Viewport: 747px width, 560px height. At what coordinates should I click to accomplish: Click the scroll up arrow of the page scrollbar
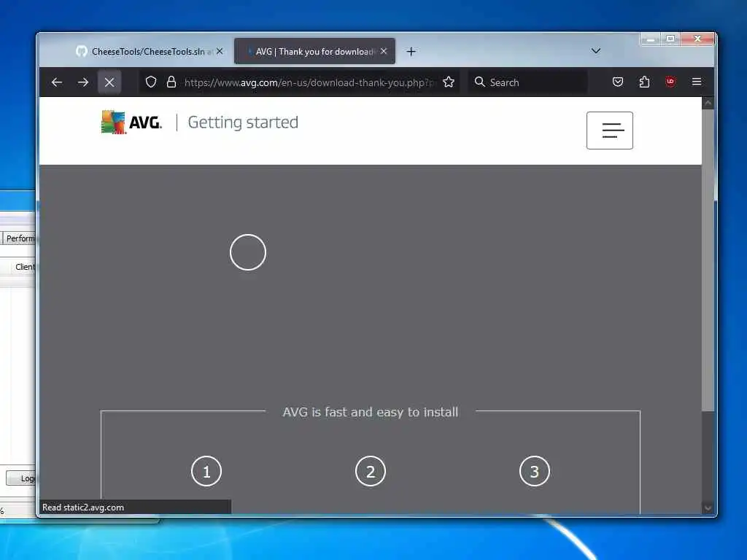pos(708,103)
